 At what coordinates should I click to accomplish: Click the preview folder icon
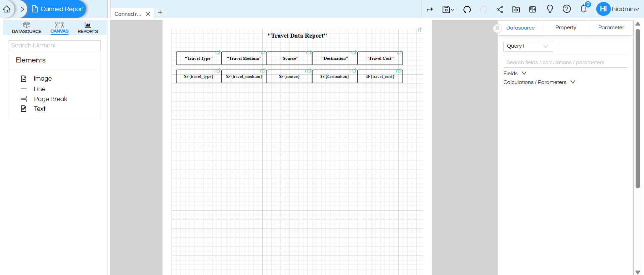516,10
